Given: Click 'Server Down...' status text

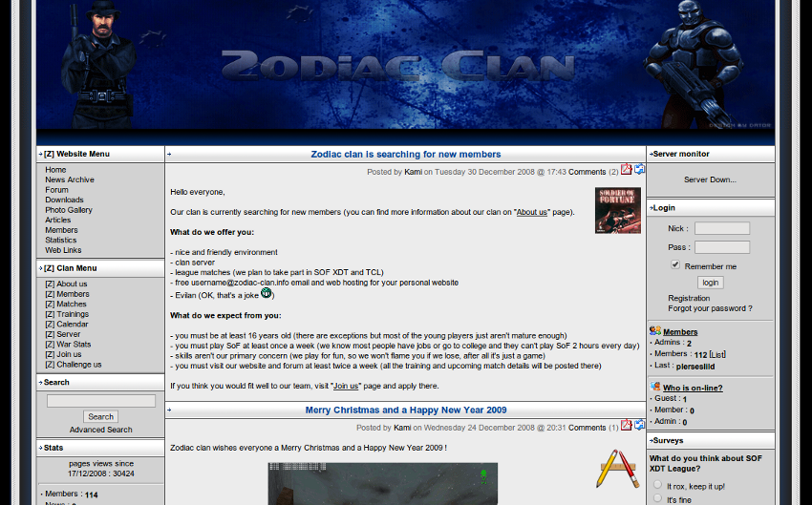Looking at the screenshot, I should 710,180.
